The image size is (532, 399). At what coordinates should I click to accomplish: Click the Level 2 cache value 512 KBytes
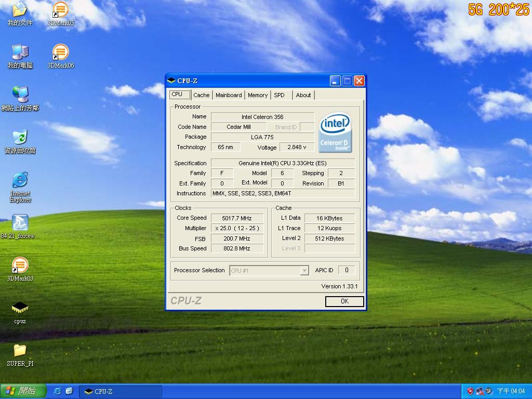point(329,238)
